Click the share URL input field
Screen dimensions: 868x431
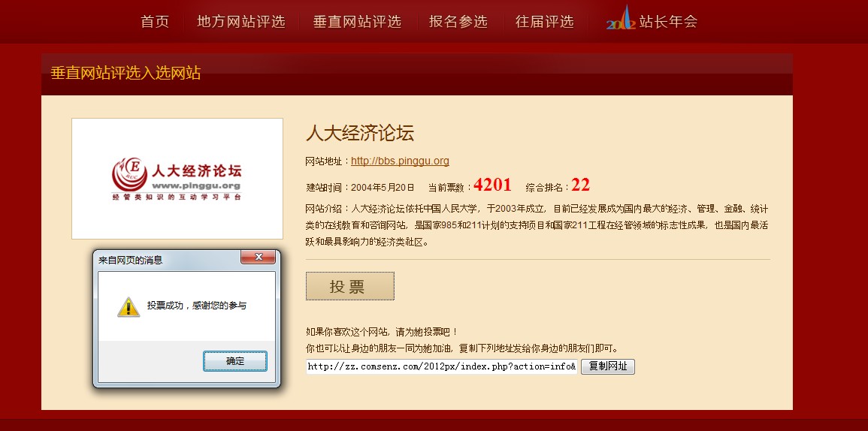442,366
